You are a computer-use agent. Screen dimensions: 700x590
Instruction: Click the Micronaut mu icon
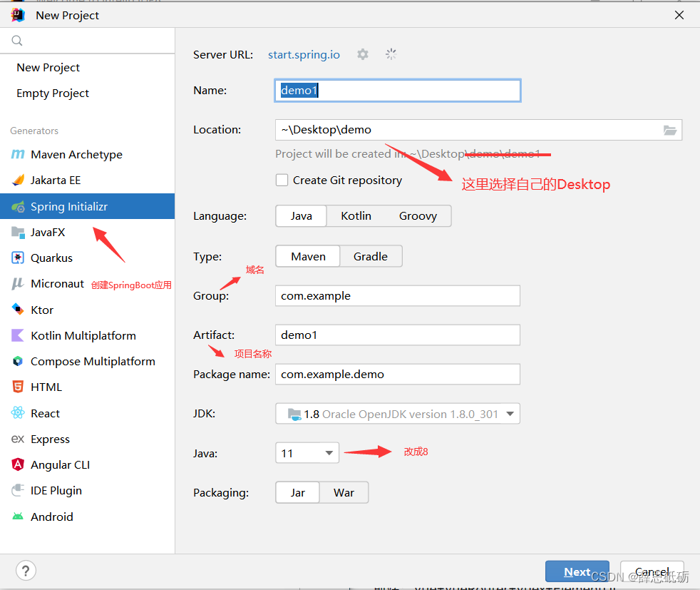[18, 284]
